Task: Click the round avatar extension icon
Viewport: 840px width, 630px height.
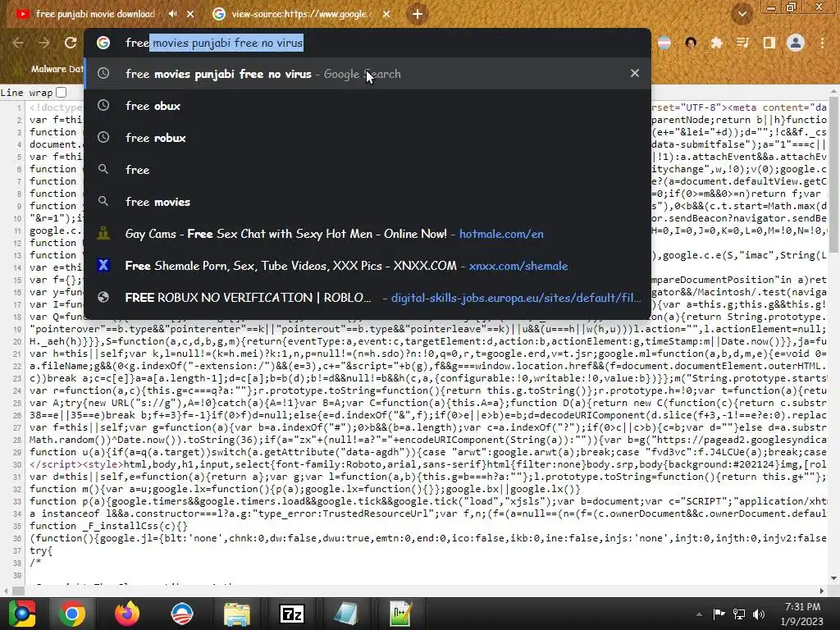Action: [x=691, y=43]
